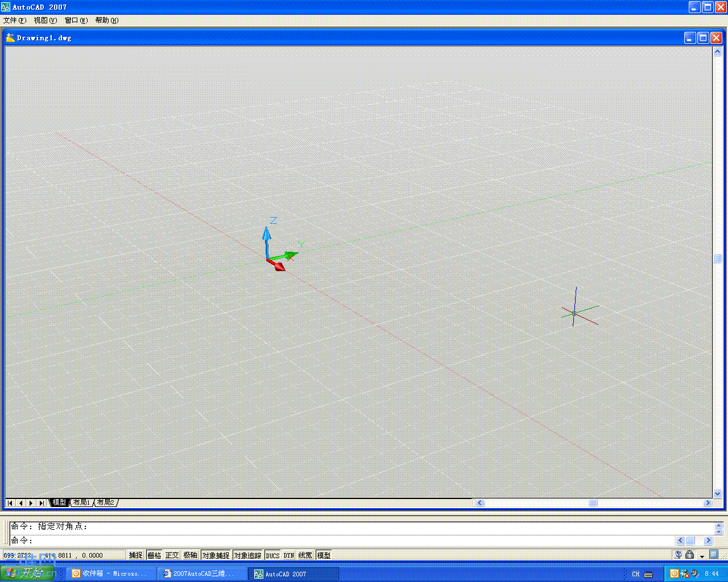The width and height of the screenshot is (728, 582).
Task: Switch to 收件箱 - Microsoft taskbar button
Action: coord(110,573)
